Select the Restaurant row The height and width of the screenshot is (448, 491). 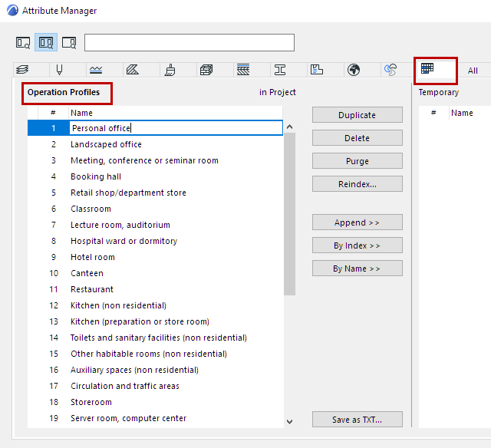(155, 289)
